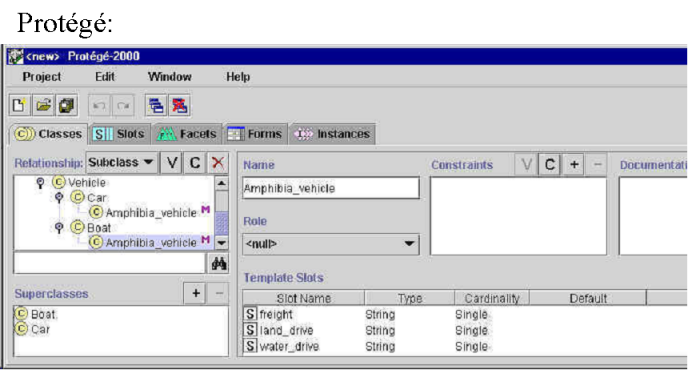
Task: Click the Cardinality column header
Action: (x=492, y=298)
